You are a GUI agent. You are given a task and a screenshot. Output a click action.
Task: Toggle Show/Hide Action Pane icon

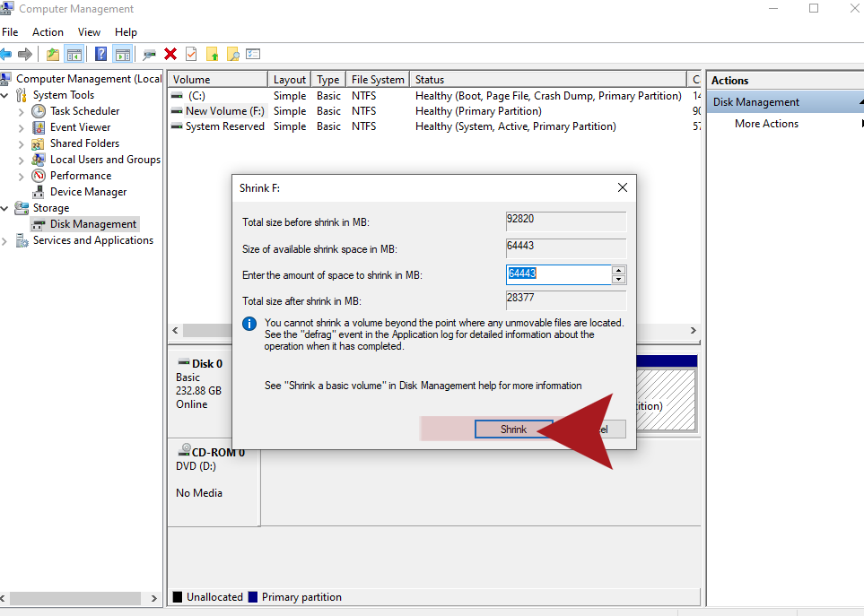[122, 54]
